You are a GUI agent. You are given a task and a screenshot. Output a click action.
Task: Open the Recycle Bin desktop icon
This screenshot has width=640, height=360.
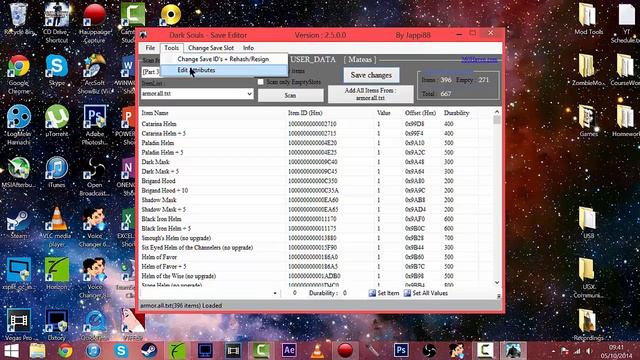[18, 18]
